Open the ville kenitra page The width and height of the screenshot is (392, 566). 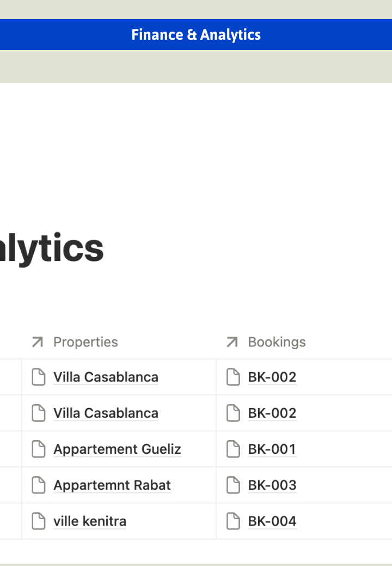(x=90, y=521)
